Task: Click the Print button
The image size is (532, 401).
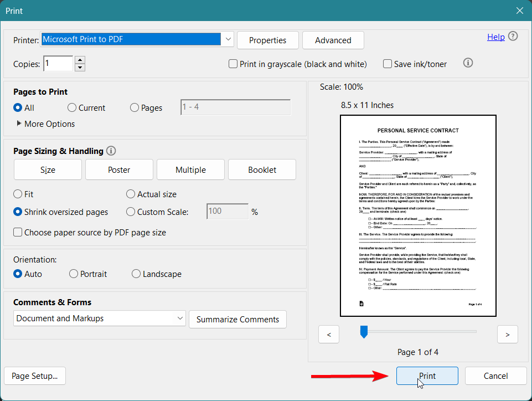Action: point(427,376)
